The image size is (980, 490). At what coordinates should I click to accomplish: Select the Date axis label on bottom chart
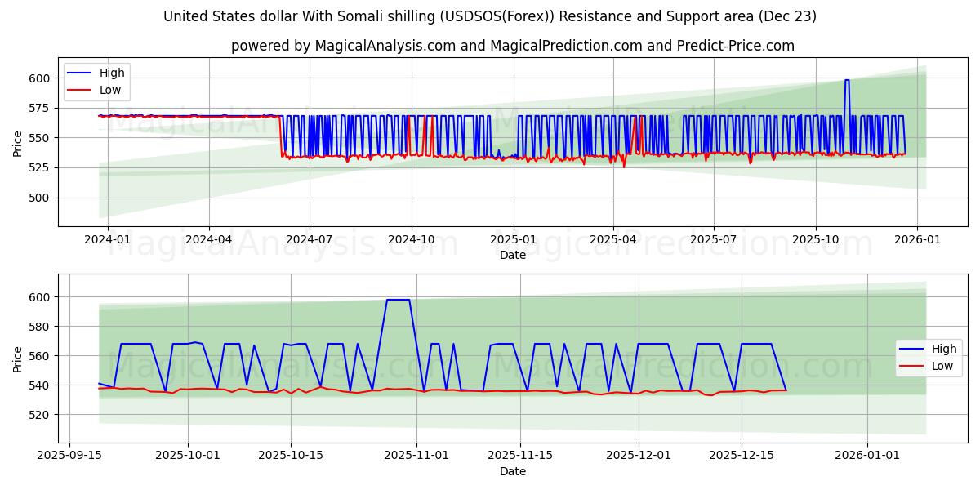[x=512, y=471]
